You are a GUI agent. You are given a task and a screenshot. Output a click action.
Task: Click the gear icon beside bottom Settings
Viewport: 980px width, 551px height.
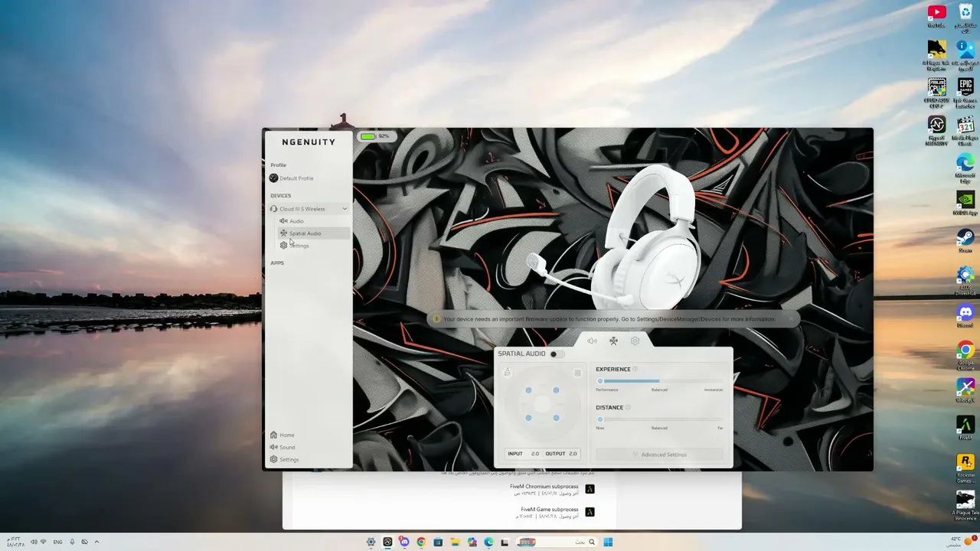273,459
